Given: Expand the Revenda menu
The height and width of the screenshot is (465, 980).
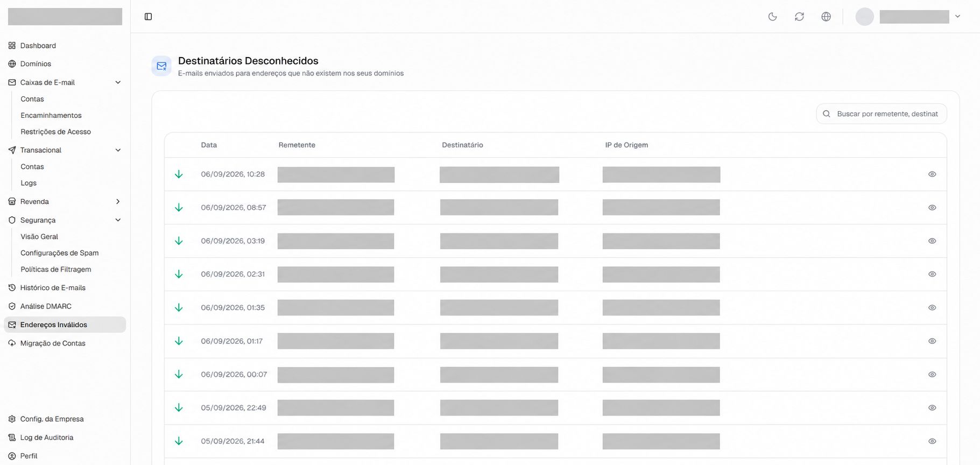Looking at the screenshot, I should 118,202.
